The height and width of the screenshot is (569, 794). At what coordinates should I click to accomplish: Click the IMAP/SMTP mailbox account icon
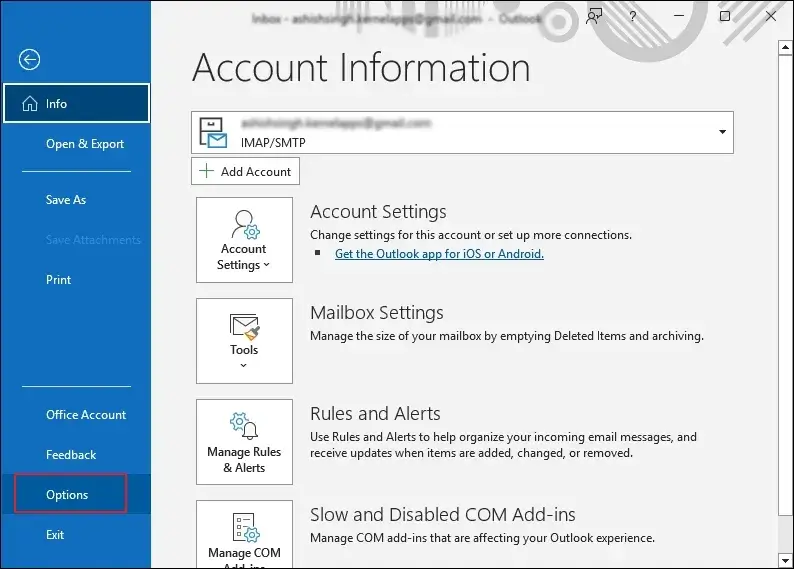click(x=213, y=133)
